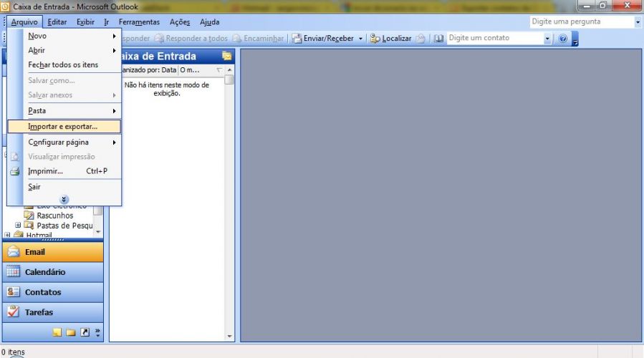Click in Digite uma pergunta box

581,21
